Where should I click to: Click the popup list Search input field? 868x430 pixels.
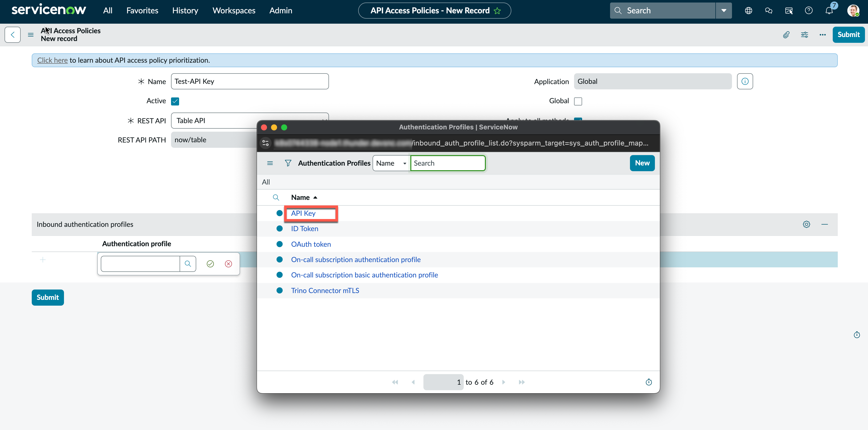coord(448,163)
